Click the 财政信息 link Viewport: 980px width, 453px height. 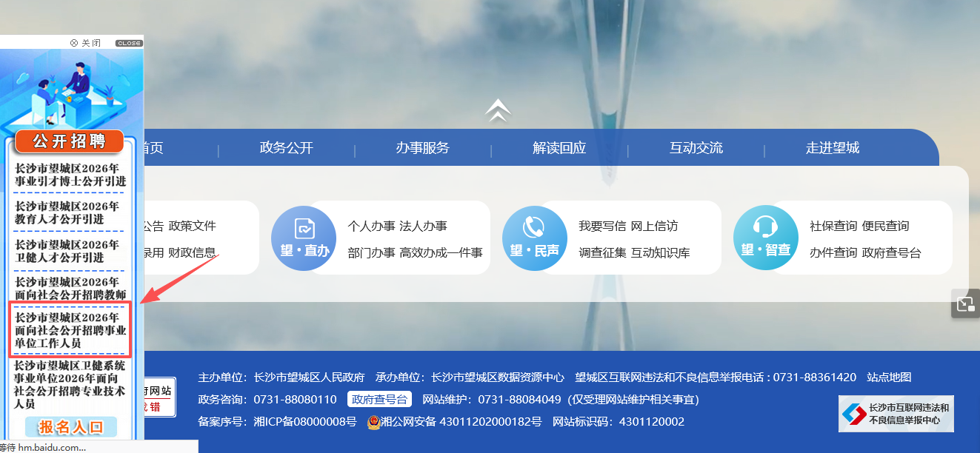click(193, 252)
